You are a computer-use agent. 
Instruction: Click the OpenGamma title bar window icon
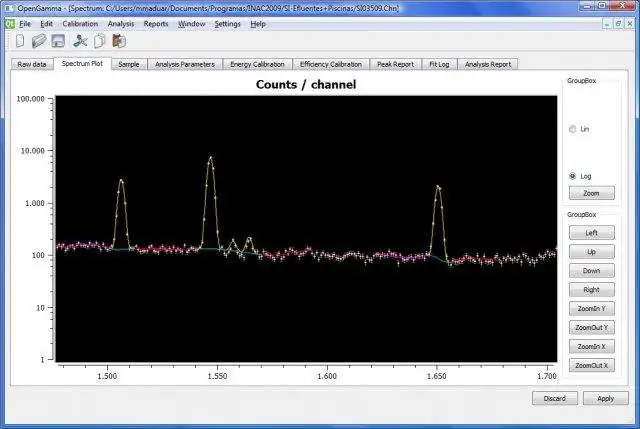(x=9, y=8)
